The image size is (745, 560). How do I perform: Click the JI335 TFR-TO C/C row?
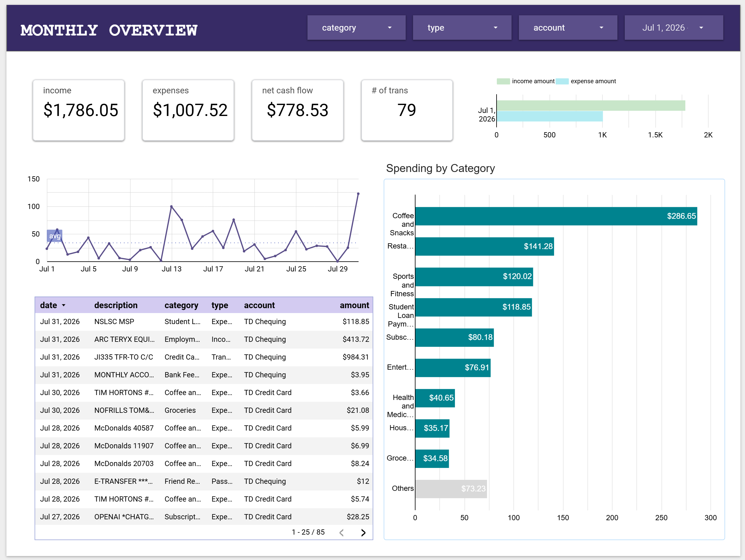[x=204, y=357]
